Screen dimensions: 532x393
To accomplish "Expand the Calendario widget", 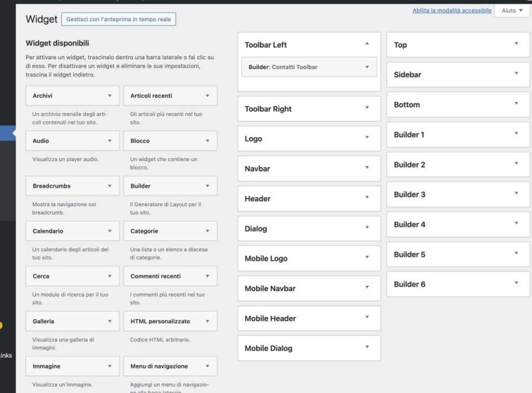I will [x=72, y=231].
